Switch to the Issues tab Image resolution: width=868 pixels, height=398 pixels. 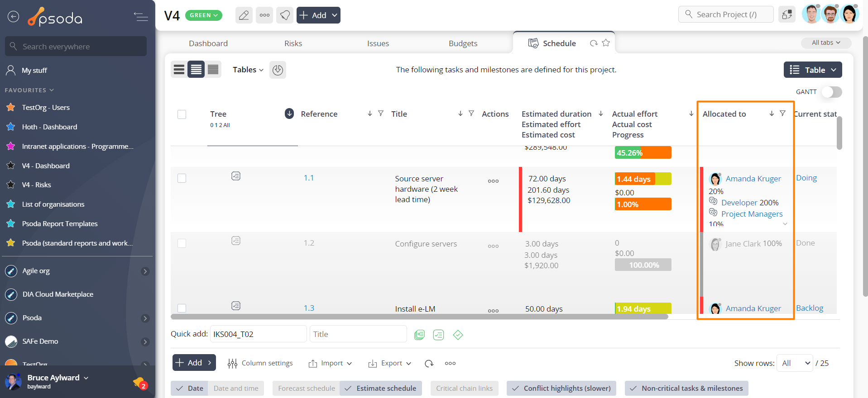(x=378, y=43)
